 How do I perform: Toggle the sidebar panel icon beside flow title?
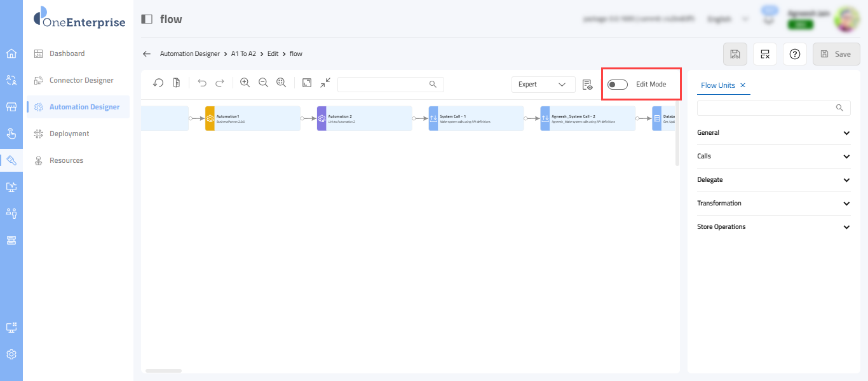[147, 19]
